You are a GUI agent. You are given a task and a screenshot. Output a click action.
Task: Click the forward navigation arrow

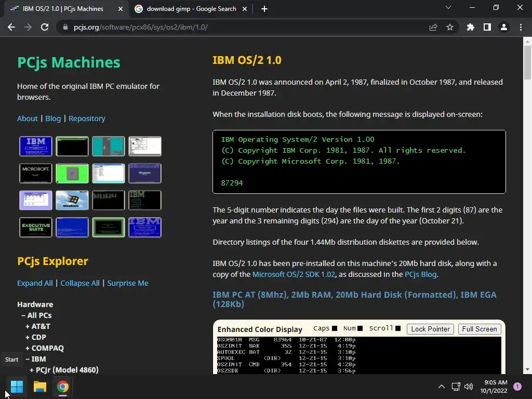(x=28, y=27)
